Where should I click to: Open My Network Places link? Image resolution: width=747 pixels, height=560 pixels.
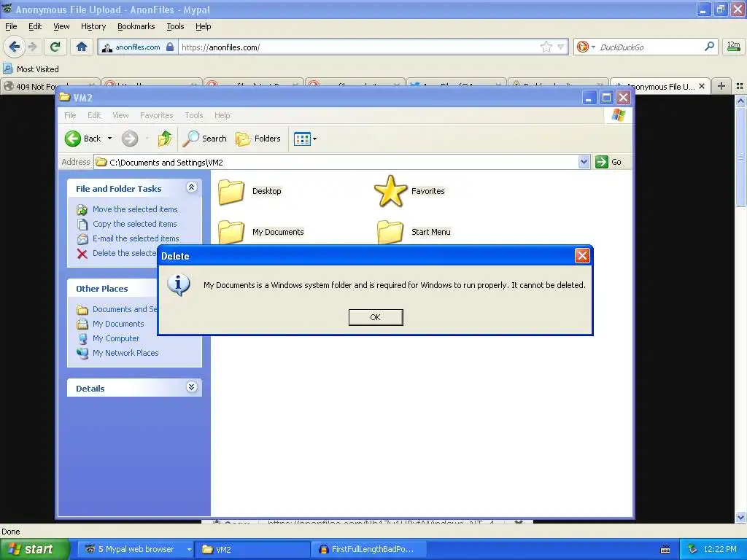pos(125,353)
